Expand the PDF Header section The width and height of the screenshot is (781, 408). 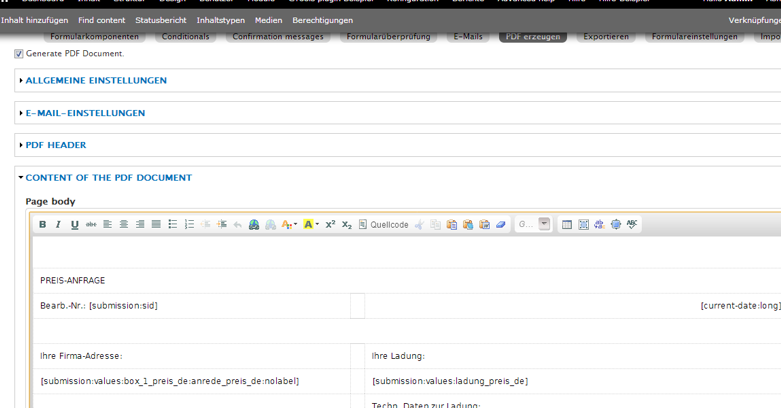pyautogui.click(x=56, y=145)
